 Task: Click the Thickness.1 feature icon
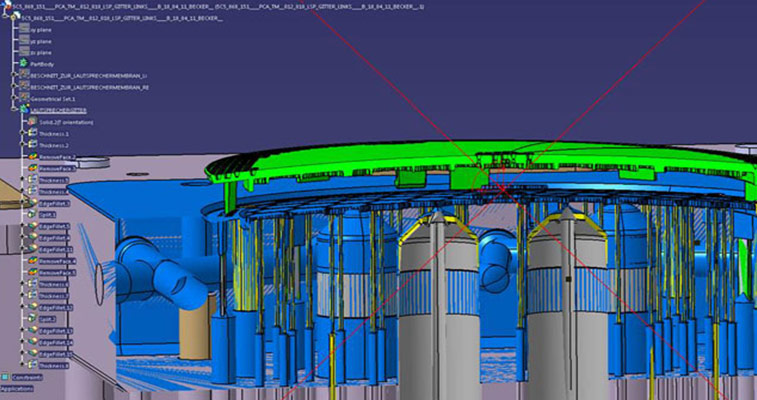[32, 133]
